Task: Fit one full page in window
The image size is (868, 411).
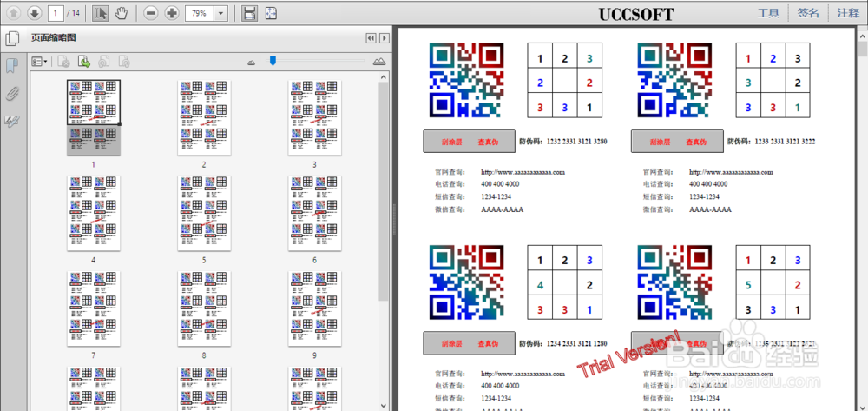Action: click(x=271, y=13)
